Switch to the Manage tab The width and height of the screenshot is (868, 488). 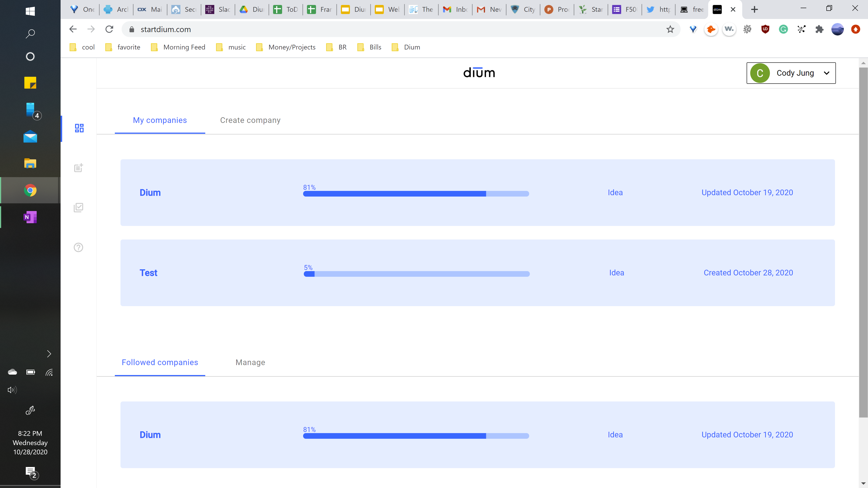point(250,362)
